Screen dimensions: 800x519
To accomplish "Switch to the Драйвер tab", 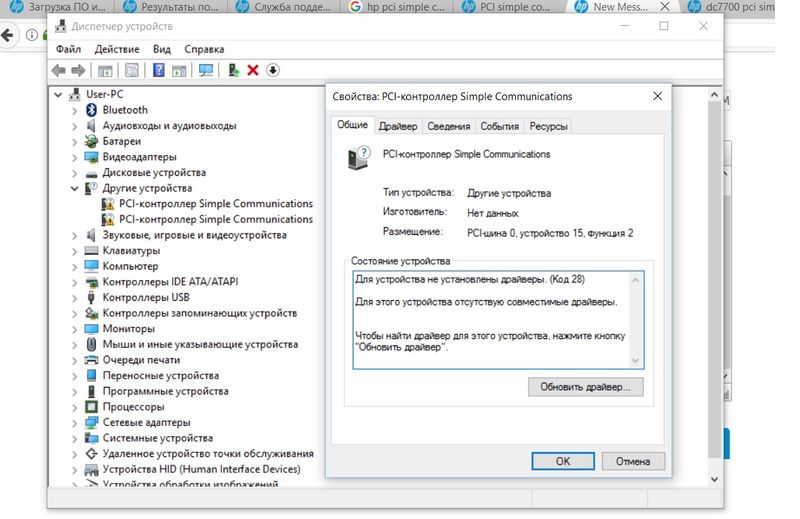I will click(398, 126).
